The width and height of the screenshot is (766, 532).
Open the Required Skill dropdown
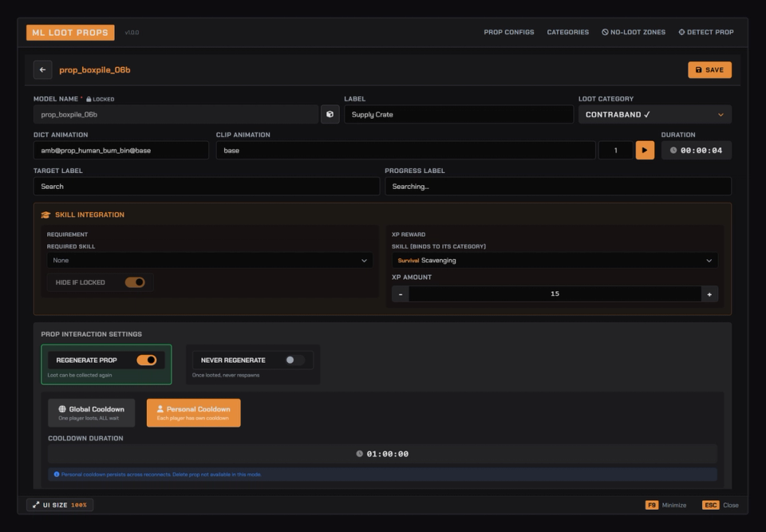(x=210, y=260)
